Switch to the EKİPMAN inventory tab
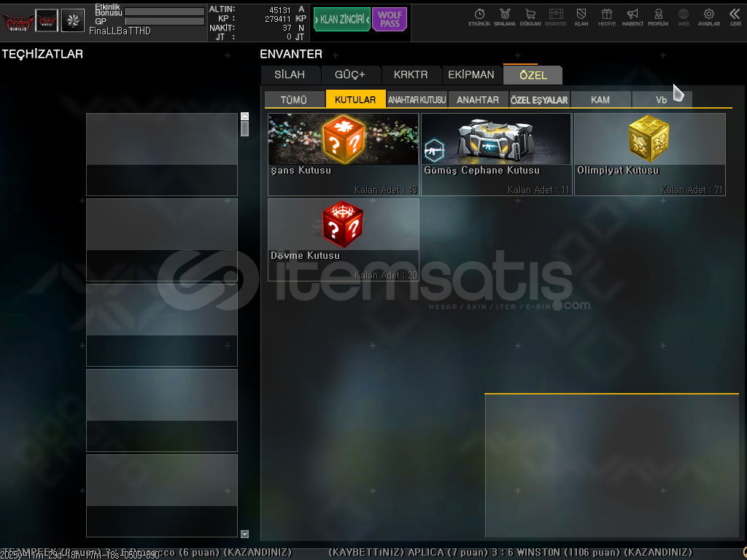 tap(471, 74)
